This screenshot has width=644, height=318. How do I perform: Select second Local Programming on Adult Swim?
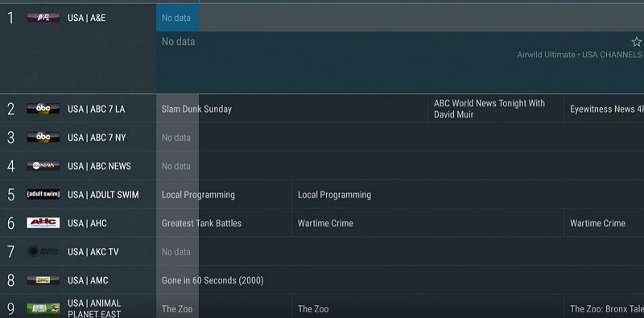coord(468,194)
